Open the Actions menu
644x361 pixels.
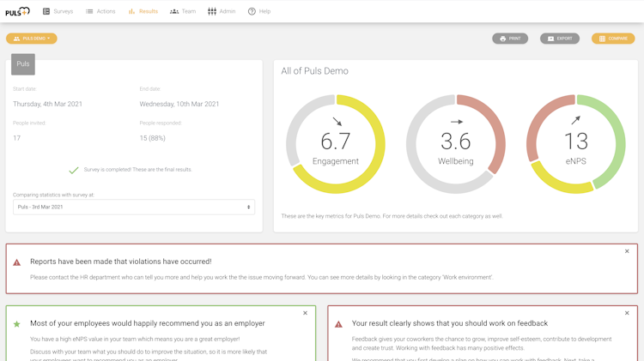coord(100,11)
